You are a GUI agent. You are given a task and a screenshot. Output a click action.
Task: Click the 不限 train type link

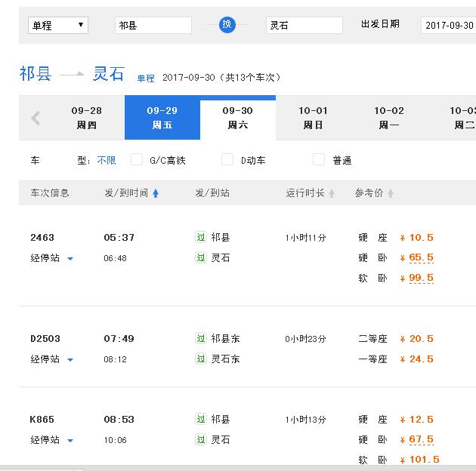click(107, 160)
